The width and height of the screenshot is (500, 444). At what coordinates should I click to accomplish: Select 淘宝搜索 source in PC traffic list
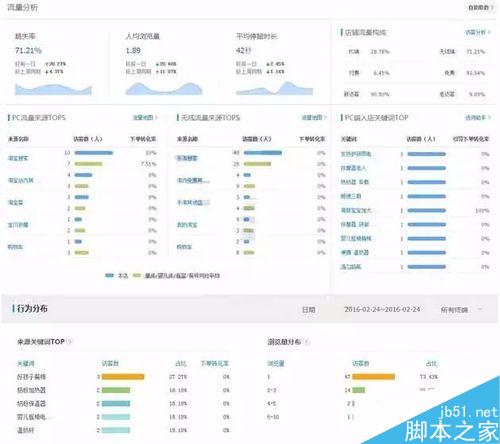[18, 158]
